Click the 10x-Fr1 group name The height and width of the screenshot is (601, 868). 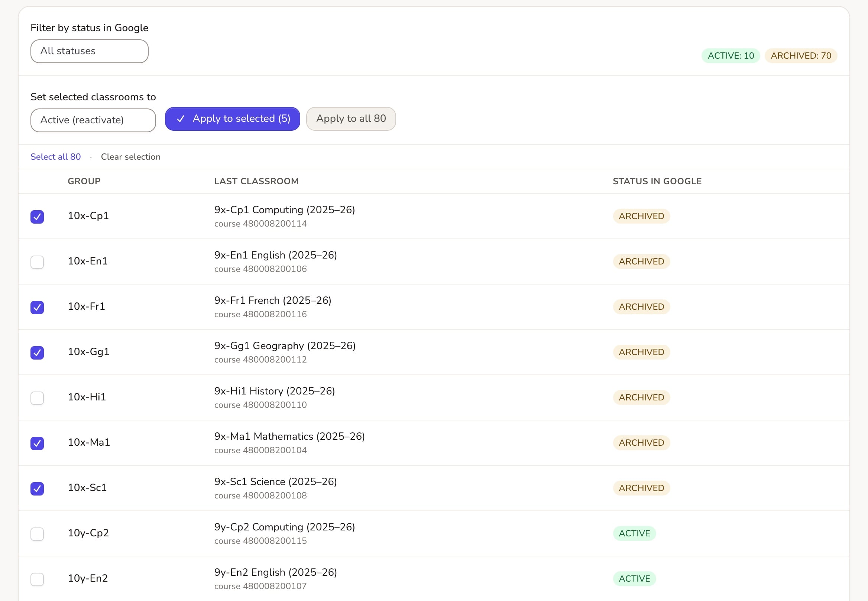click(86, 306)
